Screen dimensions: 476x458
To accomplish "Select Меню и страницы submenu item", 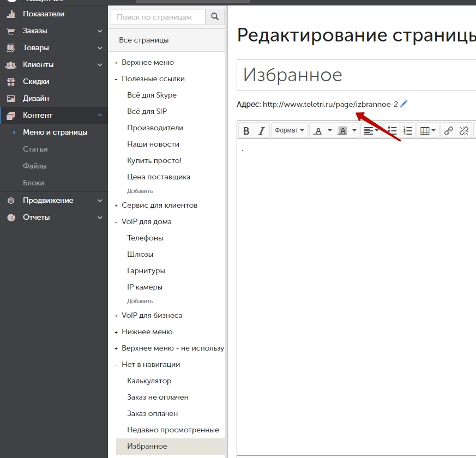I will 55,132.
